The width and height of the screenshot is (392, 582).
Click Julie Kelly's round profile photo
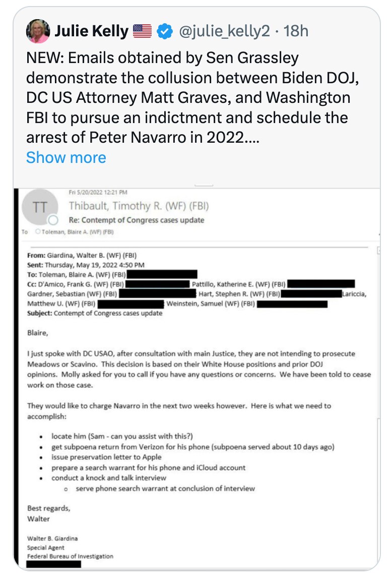(x=38, y=31)
